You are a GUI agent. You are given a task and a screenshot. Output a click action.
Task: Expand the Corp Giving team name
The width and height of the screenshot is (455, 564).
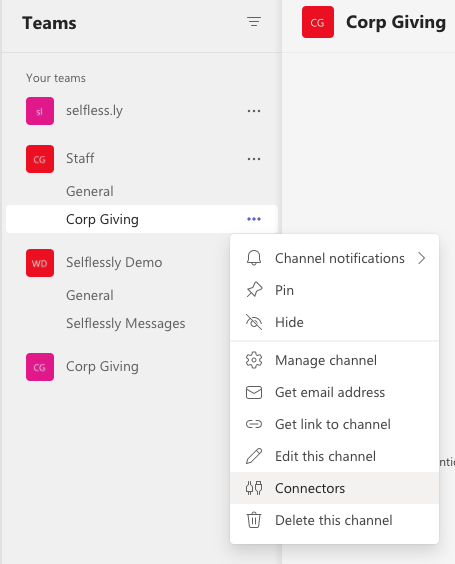102,367
